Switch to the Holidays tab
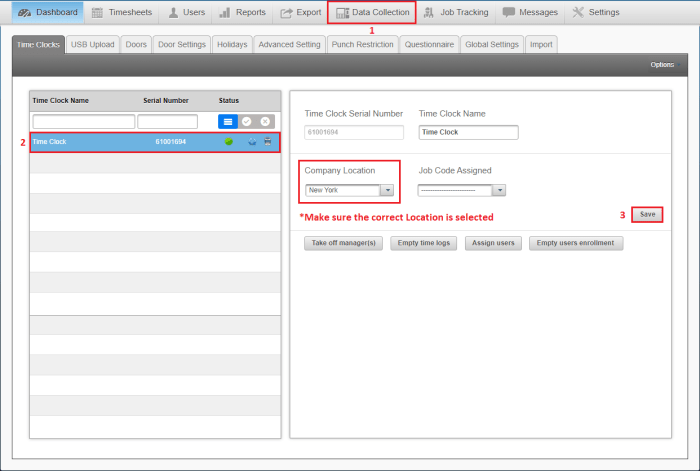Screen dimensions: 700x471 pyautogui.click(x=232, y=45)
